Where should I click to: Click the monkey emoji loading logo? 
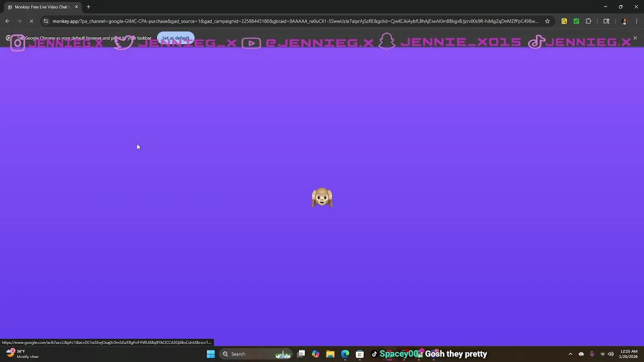coord(322,198)
